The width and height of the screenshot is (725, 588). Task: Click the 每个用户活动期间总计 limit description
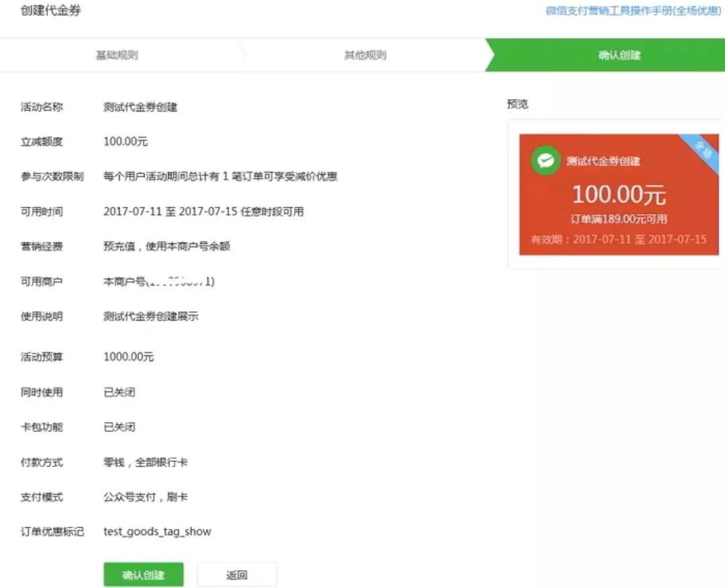(220, 176)
